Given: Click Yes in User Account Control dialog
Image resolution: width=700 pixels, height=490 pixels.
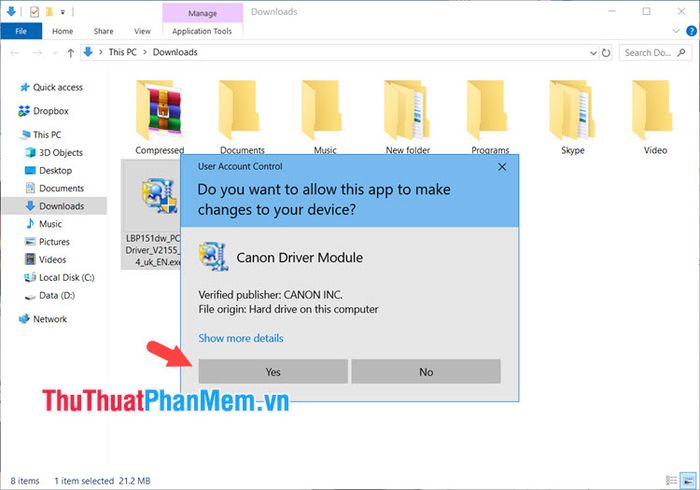Looking at the screenshot, I should click(x=273, y=372).
